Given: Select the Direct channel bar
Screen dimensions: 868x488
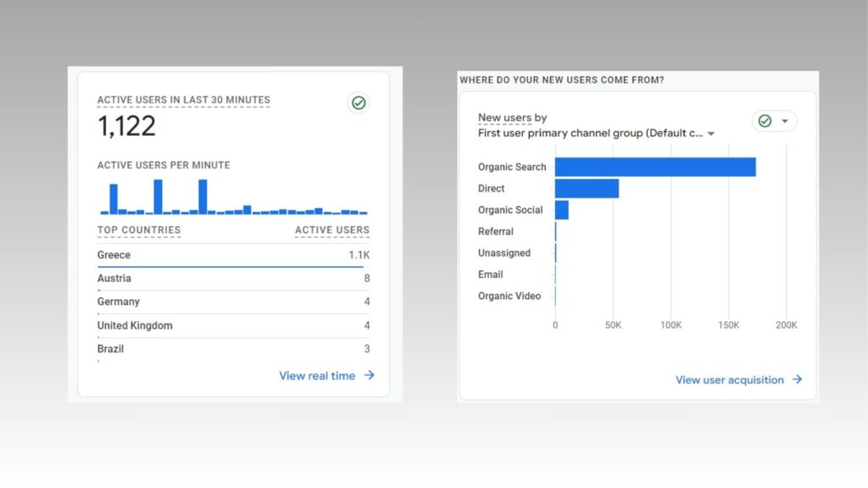Looking at the screenshot, I should 587,188.
